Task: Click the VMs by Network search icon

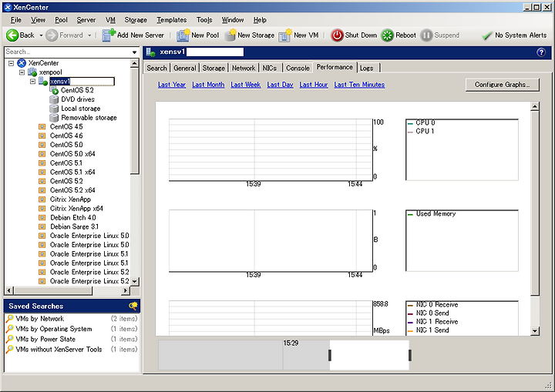Action: click(10, 319)
